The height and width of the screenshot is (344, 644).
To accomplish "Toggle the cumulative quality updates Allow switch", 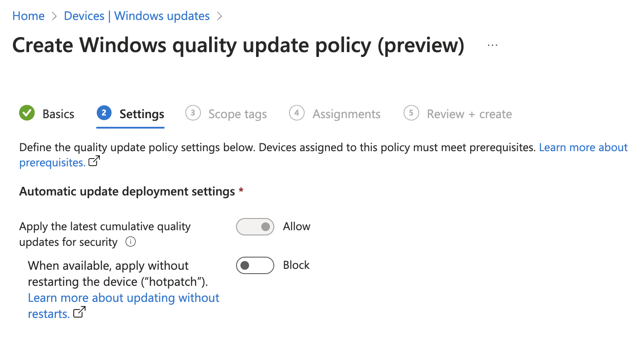I will pos(255,227).
